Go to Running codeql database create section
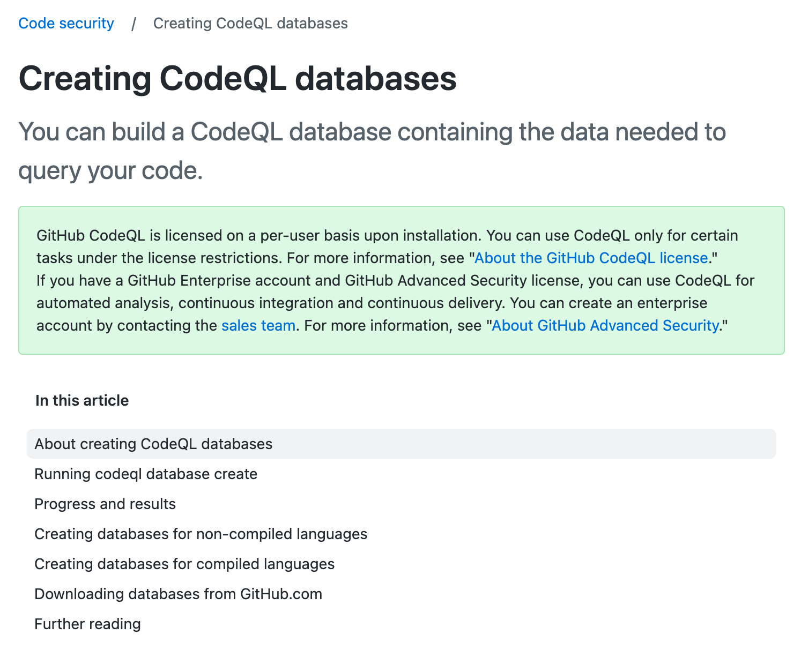 [x=146, y=474]
